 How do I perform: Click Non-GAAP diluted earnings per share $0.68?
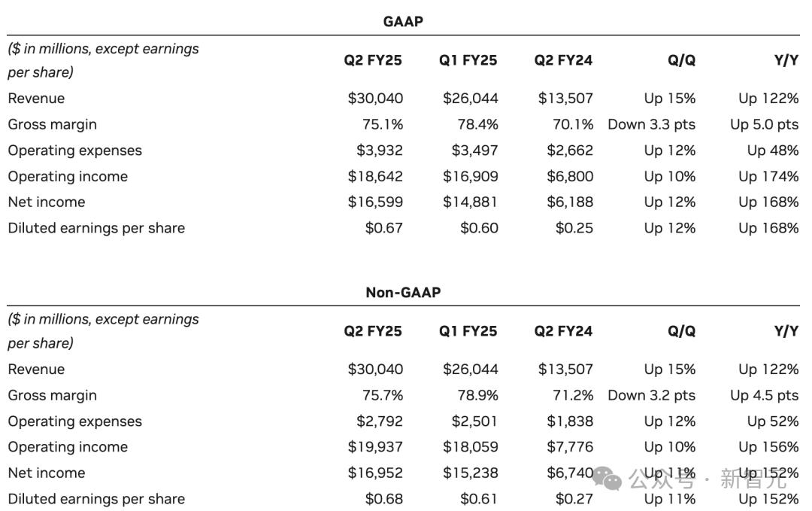[383, 499]
